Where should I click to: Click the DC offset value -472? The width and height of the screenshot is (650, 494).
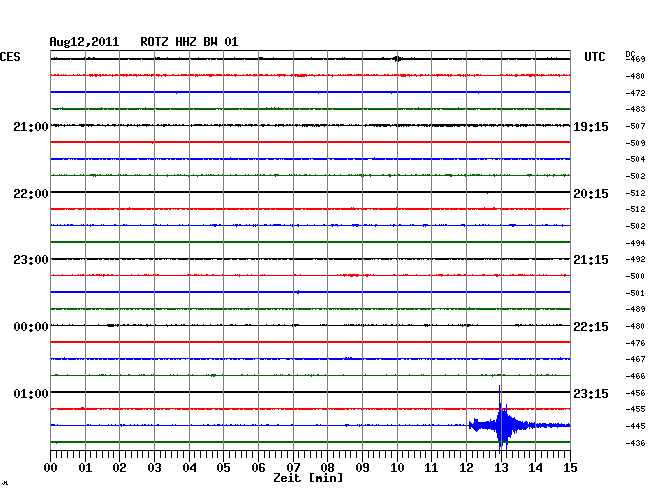click(x=635, y=93)
